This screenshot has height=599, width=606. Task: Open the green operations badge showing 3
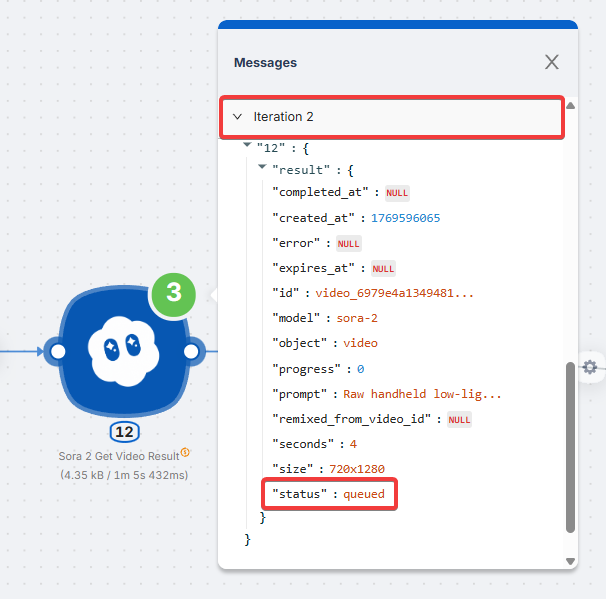[174, 292]
